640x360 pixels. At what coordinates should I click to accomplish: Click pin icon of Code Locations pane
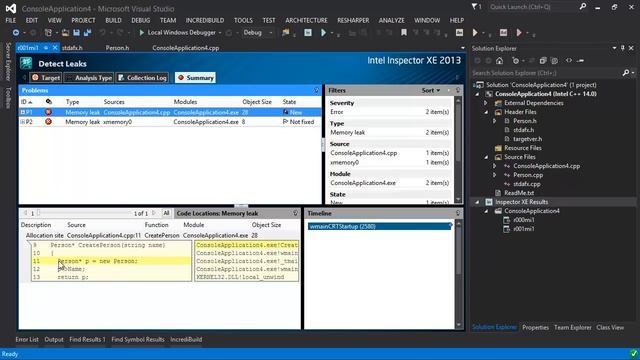[x=296, y=213]
